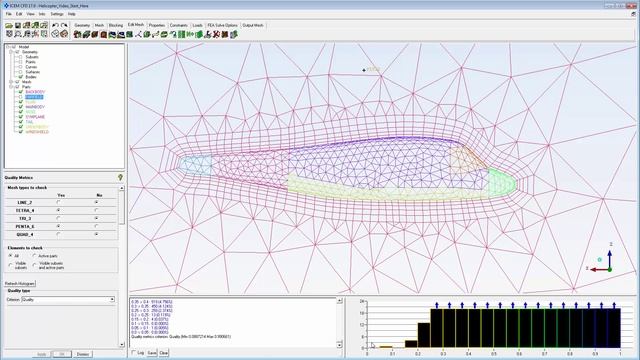Open the Settings menu
Image resolution: width=640 pixels, height=360 pixels.
click(x=57, y=14)
